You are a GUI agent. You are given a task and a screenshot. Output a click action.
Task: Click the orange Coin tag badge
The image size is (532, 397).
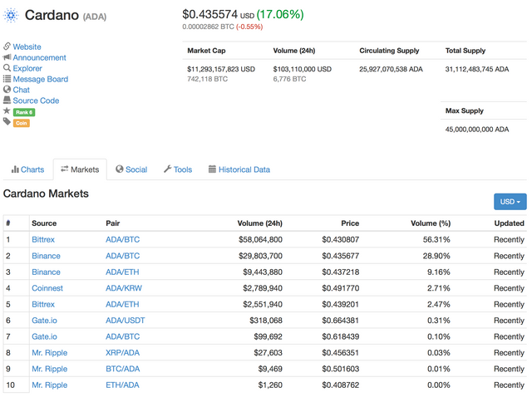pos(22,123)
